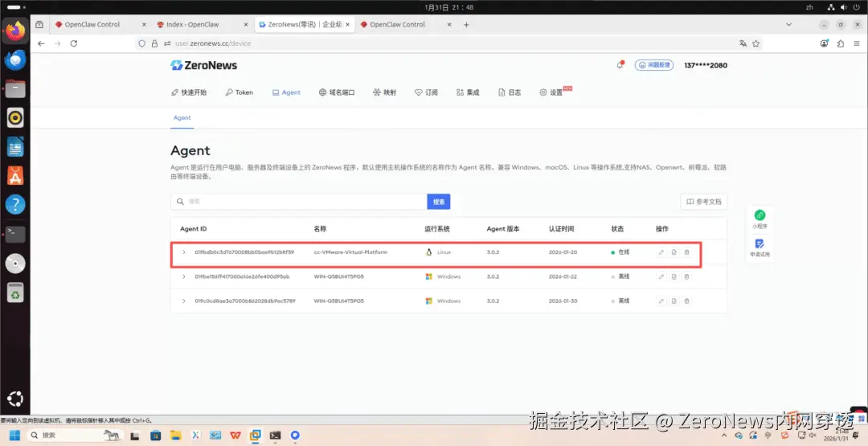Launch LibreOffice Writer from the dock
This screenshot has height=446, width=868.
pyautogui.click(x=15, y=147)
